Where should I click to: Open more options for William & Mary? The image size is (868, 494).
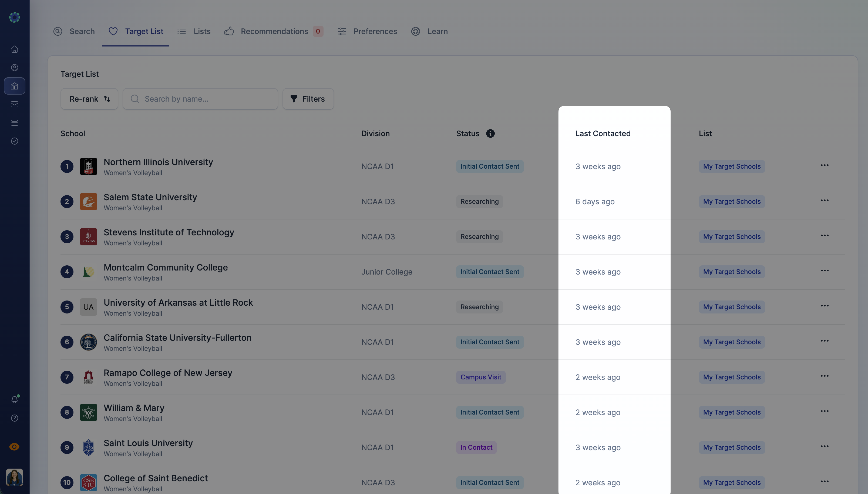point(825,411)
